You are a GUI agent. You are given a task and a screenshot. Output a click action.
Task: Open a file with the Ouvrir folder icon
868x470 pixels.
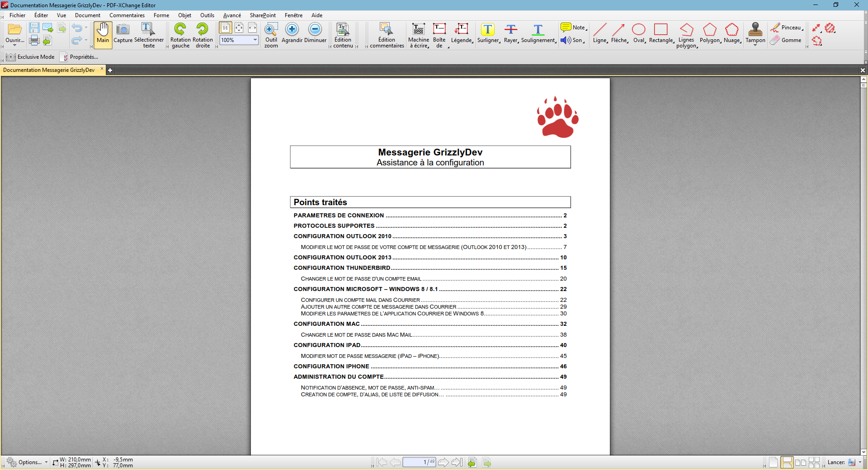pos(14,30)
